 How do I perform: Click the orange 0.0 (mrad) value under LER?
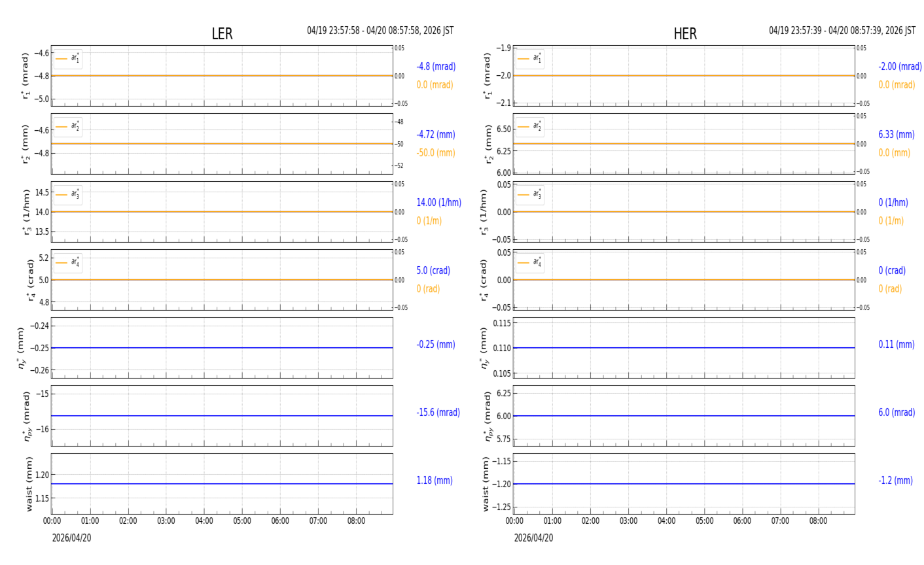[435, 85]
